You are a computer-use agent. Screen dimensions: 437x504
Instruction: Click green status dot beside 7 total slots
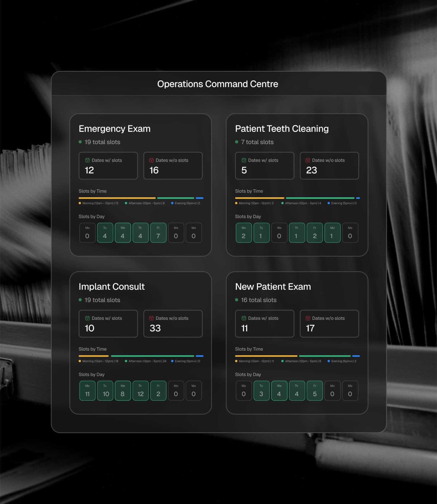(237, 142)
